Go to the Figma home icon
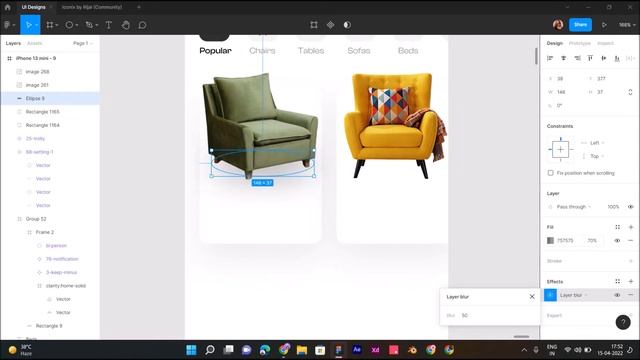The image size is (640, 360). (x=7, y=7)
